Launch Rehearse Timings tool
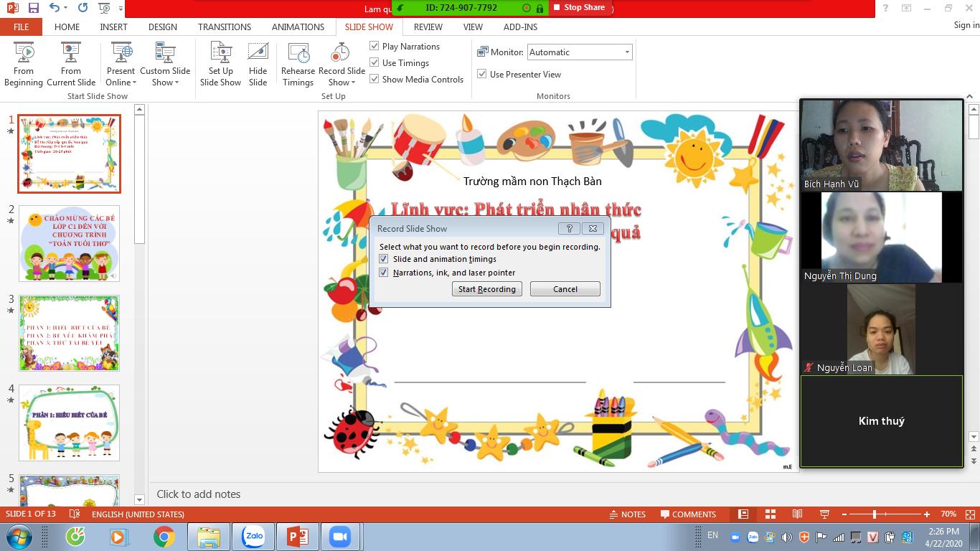Image resolution: width=980 pixels, height=551 pixels. [298, 55]
